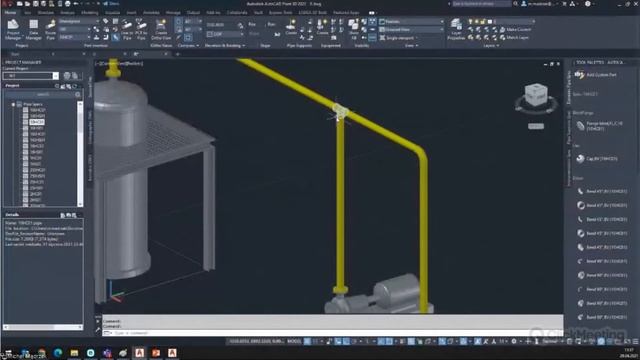The height and width of the screenshot is (360, 640).
Task: Switch to the Home ribbon tab
Action: [x=10, y=13]
